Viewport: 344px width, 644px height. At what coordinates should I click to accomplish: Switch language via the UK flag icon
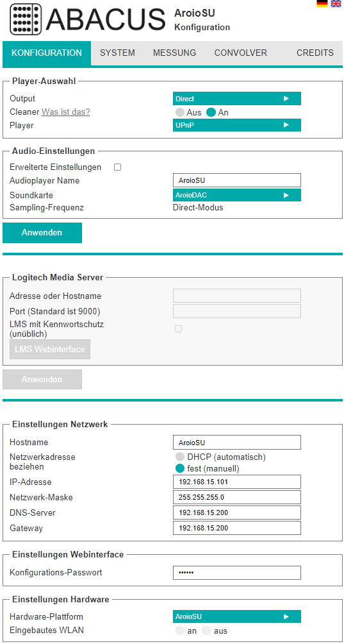coord(336,4)
